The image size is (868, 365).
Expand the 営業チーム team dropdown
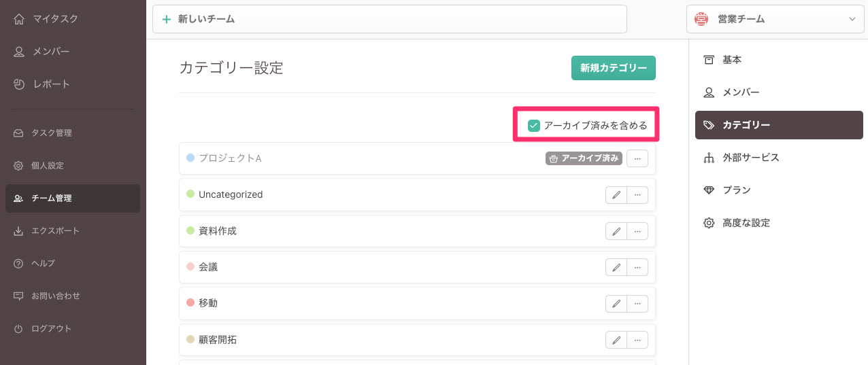(x=852, y=20)
